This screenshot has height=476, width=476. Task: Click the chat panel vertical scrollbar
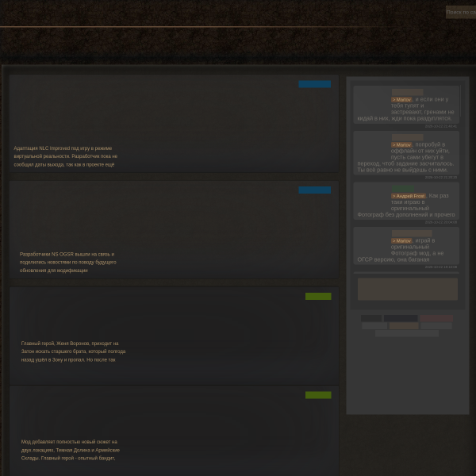point(461,101)
